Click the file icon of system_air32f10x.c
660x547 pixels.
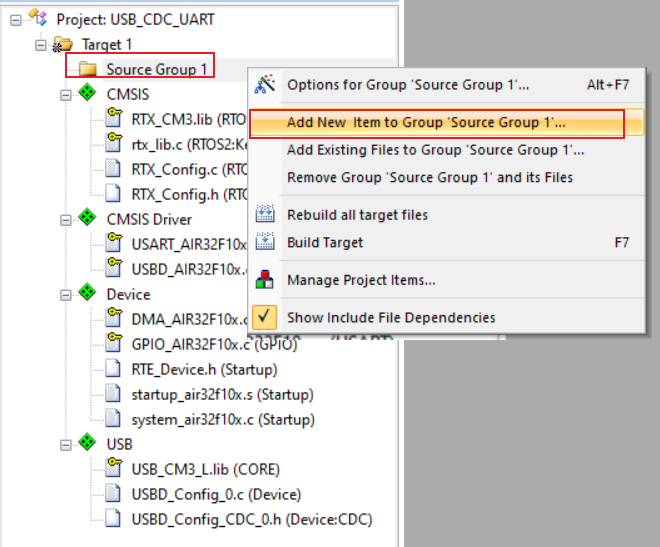(113, 419)
